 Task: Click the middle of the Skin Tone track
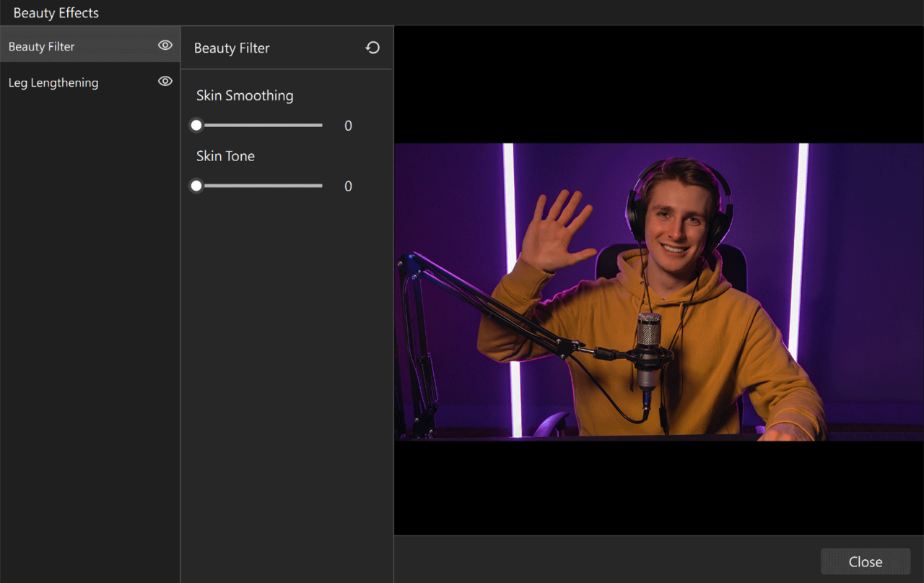click(x=260, y=186)
